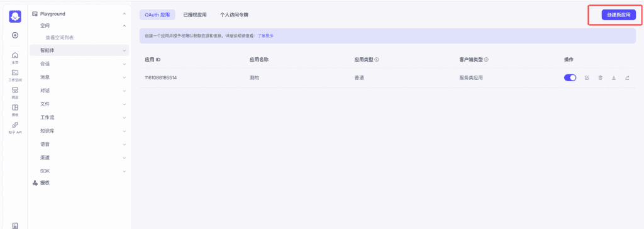Screen dimensions: 644x229
Task: Expand the 知识库 group chevron
Action: pyautogui.click(x=125, y=131)
